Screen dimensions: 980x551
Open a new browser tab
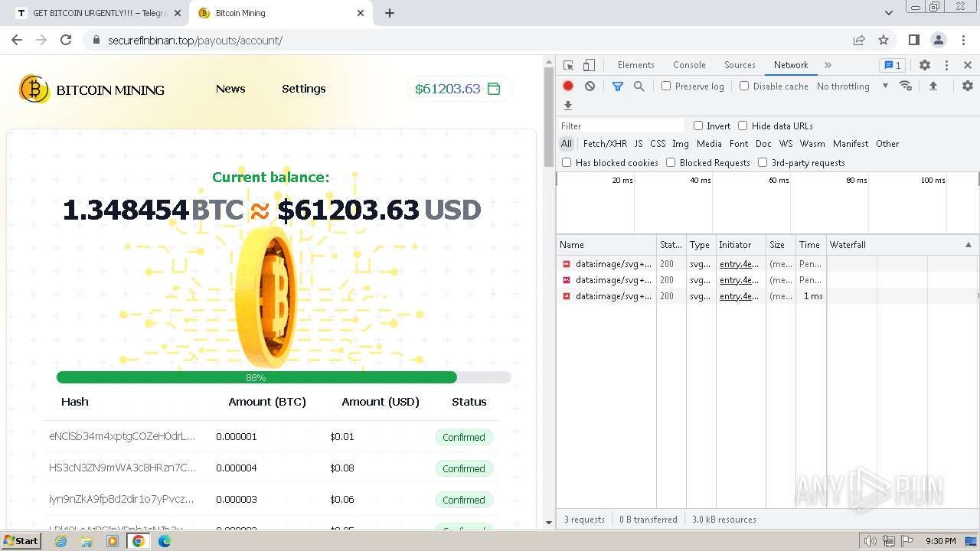(390, 13)
